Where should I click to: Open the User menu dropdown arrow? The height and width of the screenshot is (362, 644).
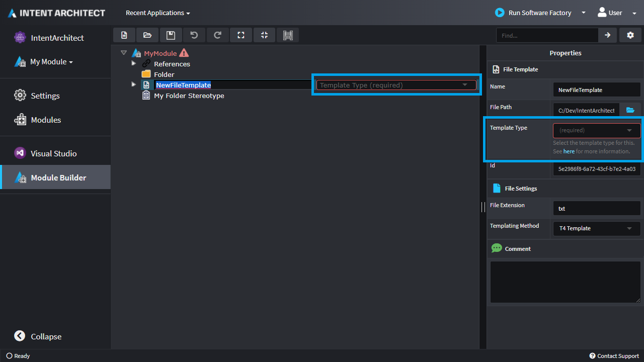pyautogui.click(x=634, y=13)
